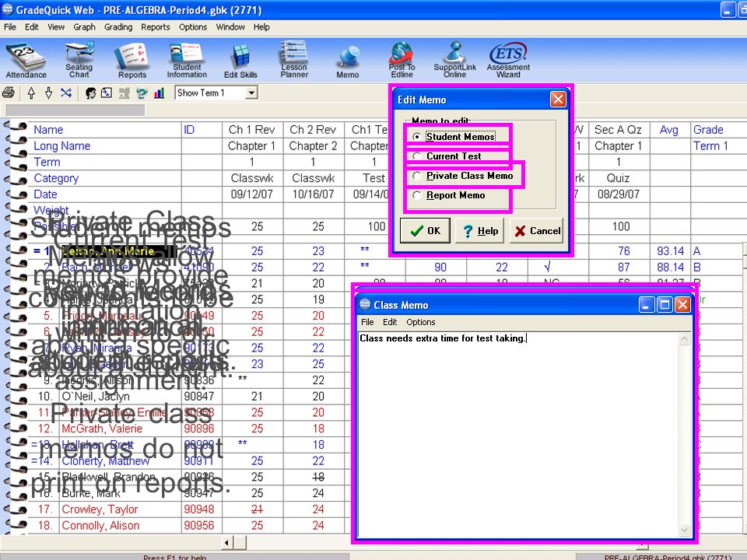Select student Connolly, Alison

pyautogui.click(x=100, y=525)
